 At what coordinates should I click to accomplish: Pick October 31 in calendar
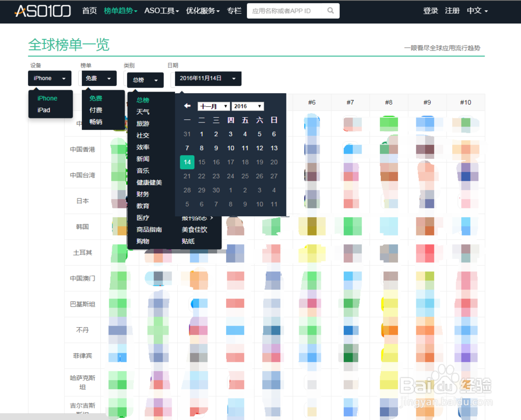point(187,134)
